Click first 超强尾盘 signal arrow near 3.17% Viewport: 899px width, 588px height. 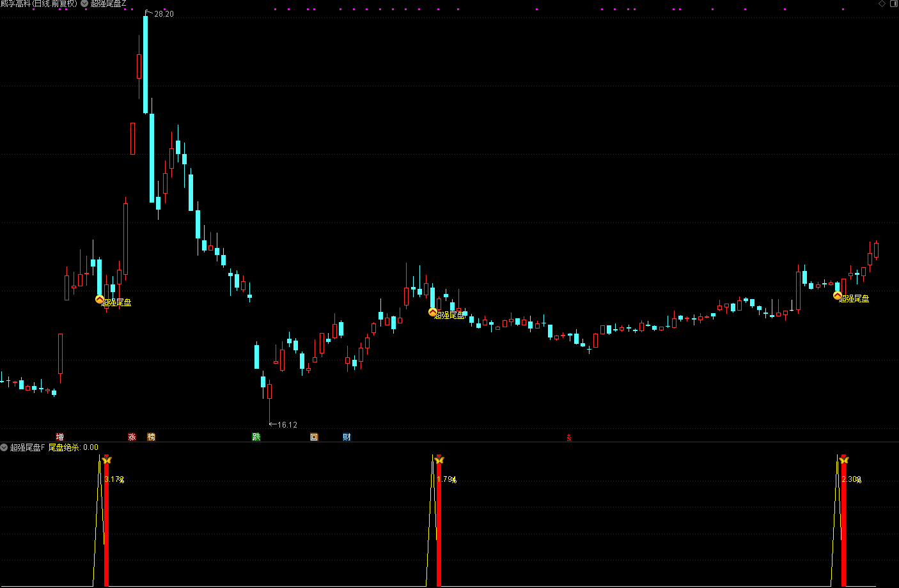[x=100, y=299]
